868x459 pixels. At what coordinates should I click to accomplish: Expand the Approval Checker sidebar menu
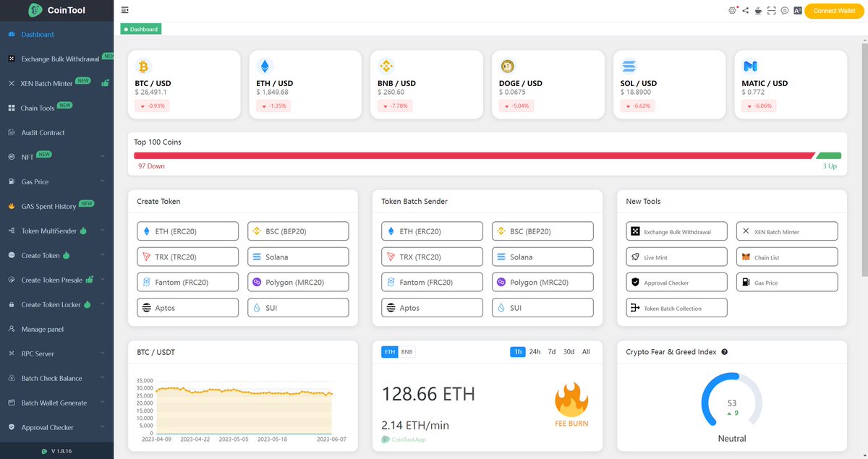click(56, 428)
